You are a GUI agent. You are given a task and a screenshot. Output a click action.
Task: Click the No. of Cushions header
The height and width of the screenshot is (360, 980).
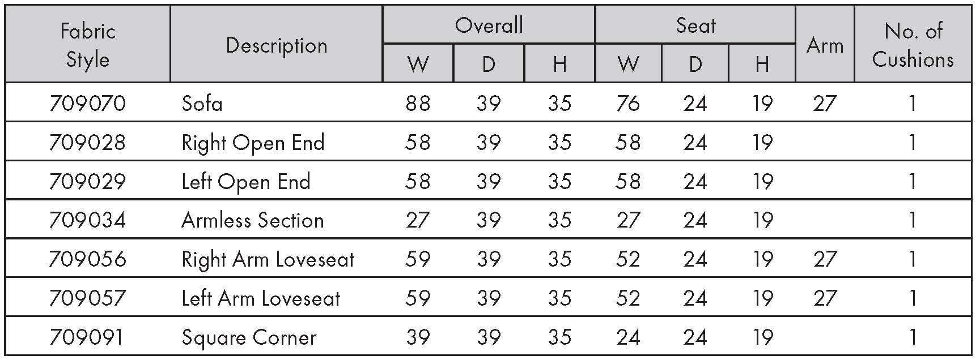click(913, 45)
